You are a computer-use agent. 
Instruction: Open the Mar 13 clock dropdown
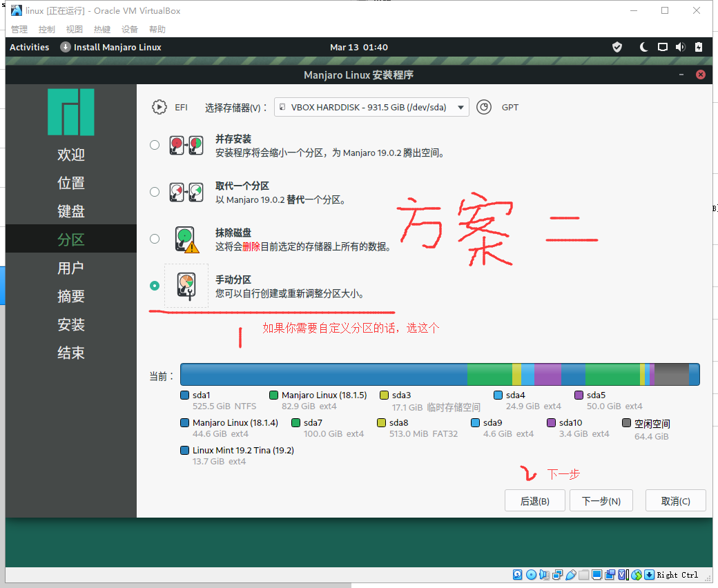(359, 47)
